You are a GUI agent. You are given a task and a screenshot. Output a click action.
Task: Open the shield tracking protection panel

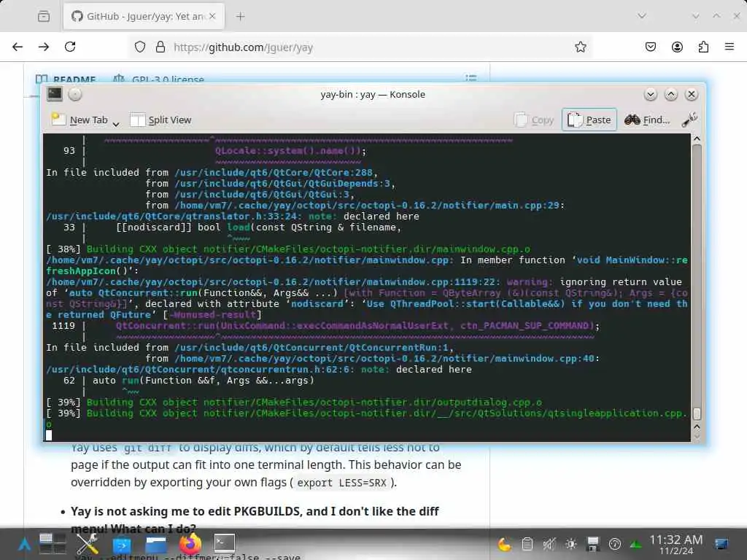139,47
